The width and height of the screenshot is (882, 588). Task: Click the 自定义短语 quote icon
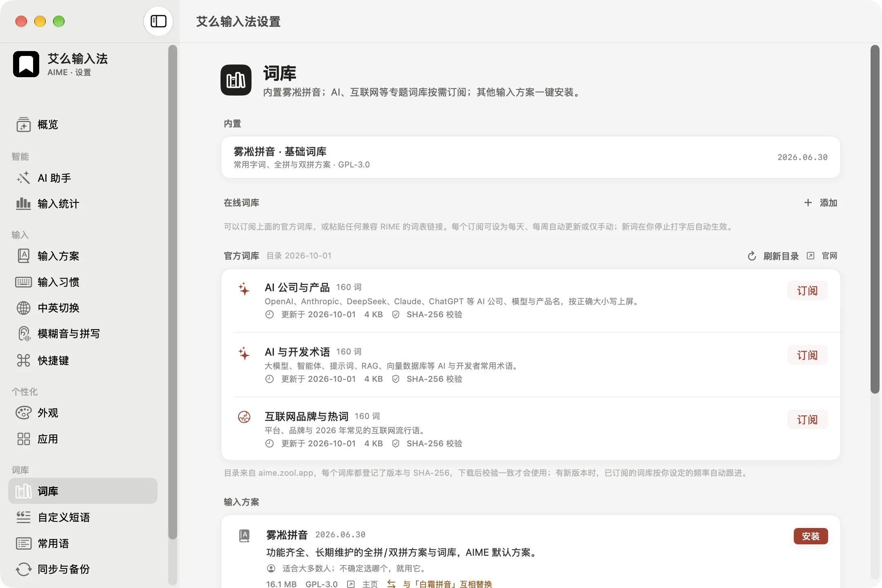[24, 517]
